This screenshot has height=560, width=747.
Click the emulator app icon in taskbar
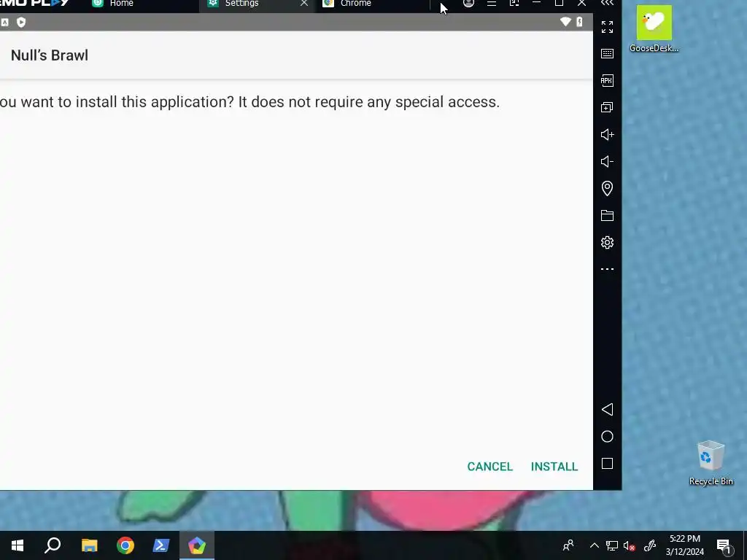coord(197,545)
